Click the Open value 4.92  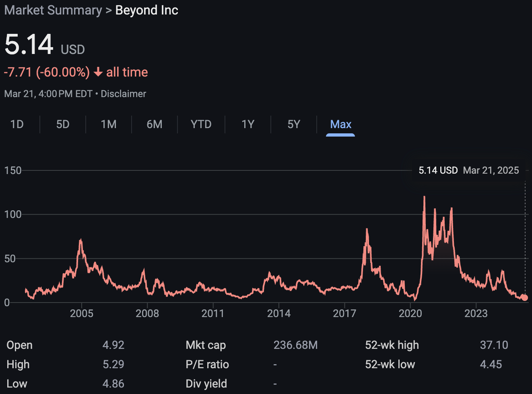[x=113, y=345]
